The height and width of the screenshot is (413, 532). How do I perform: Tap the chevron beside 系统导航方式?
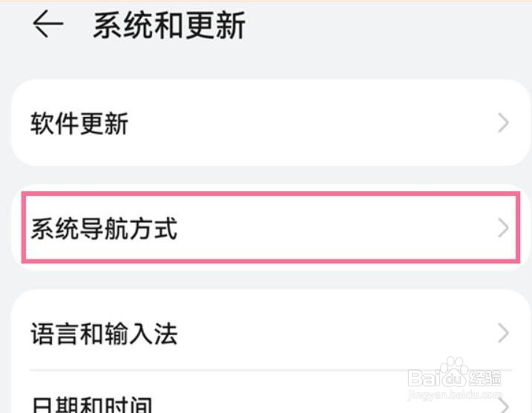click(503, 228)
